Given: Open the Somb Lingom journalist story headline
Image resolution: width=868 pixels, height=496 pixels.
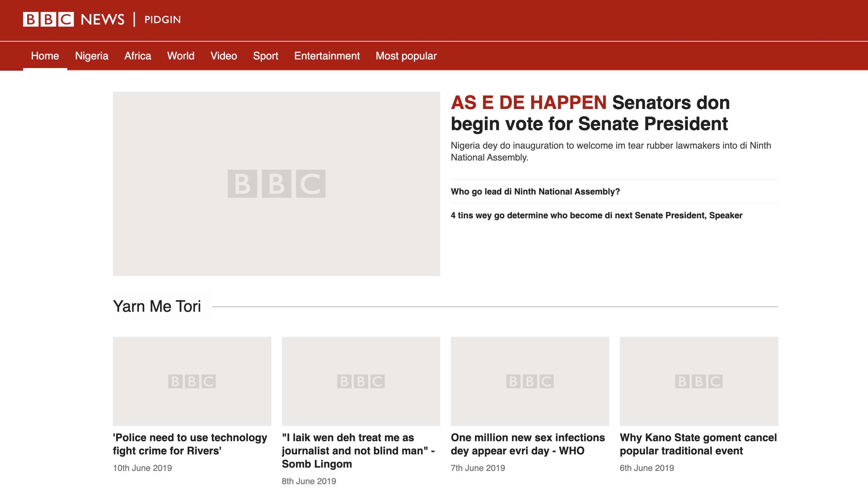Looking at the screenshot, I should [358, 450].
